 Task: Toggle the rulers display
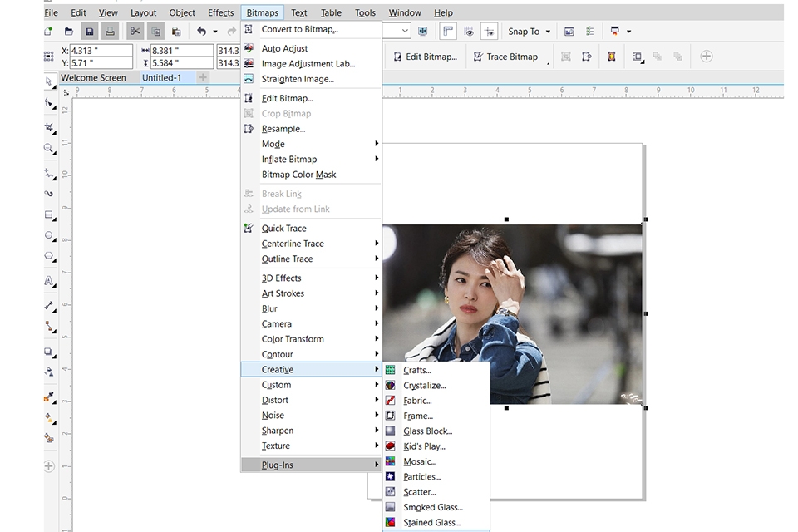tap(447, 31)
